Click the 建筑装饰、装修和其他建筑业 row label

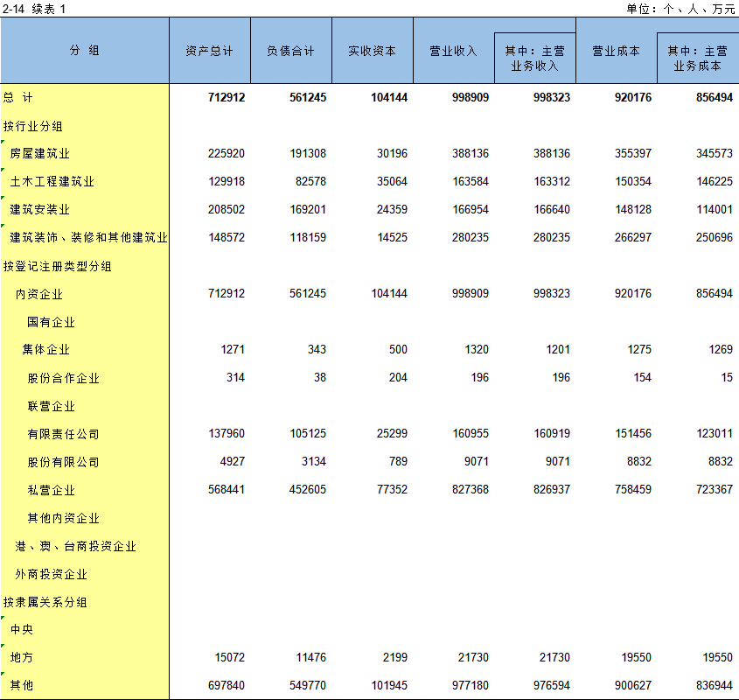[x=88, y=237]
